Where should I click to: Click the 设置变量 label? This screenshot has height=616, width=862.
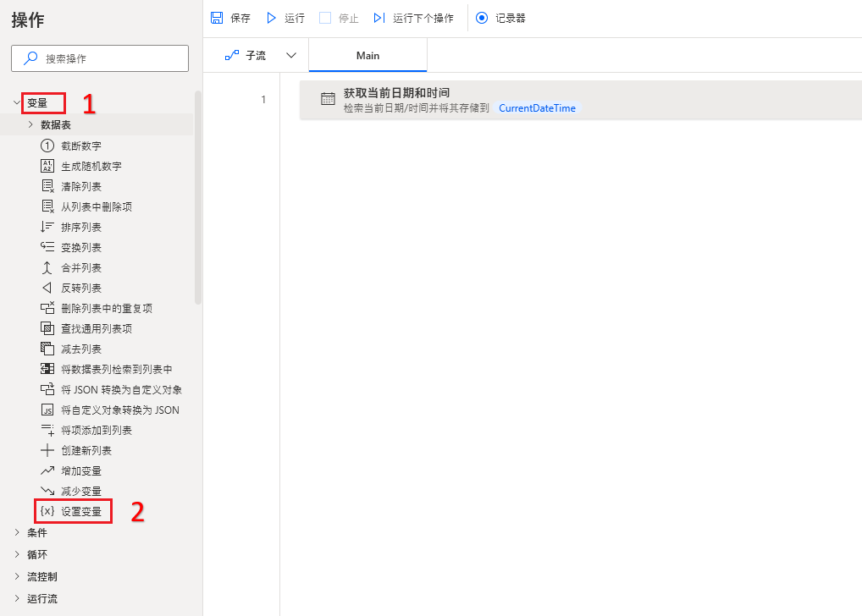pos(81,512)
